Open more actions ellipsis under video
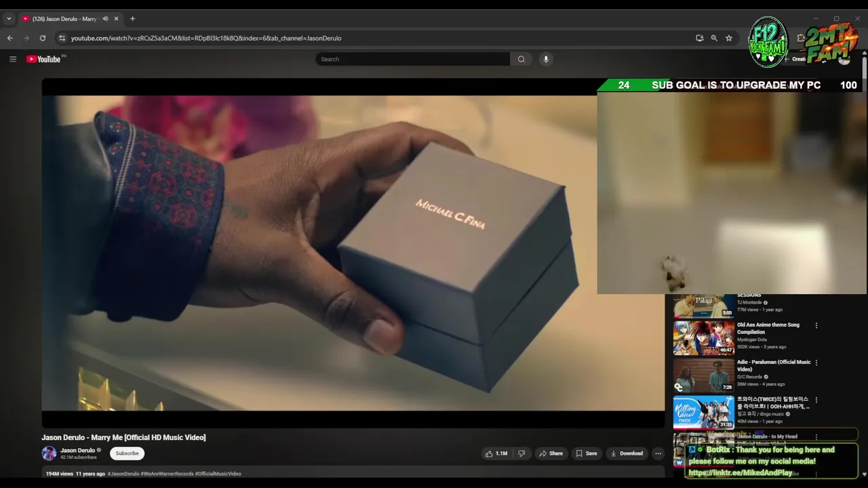The width and height of the screenshot is (868, 488). tap(658, 453)
